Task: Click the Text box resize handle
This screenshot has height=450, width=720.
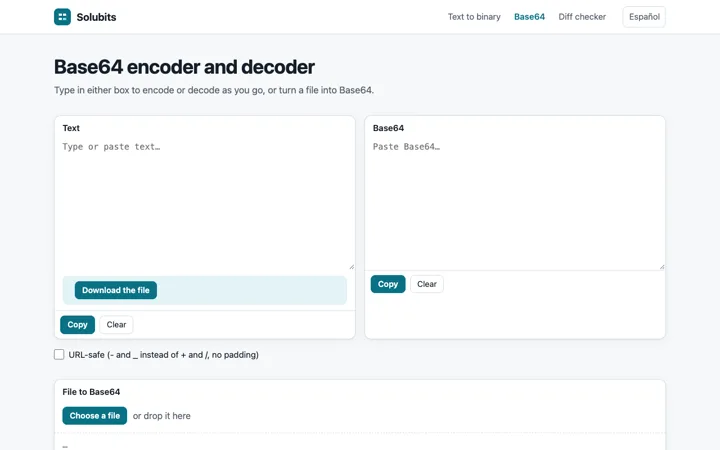Action: (x=351, y=267)
